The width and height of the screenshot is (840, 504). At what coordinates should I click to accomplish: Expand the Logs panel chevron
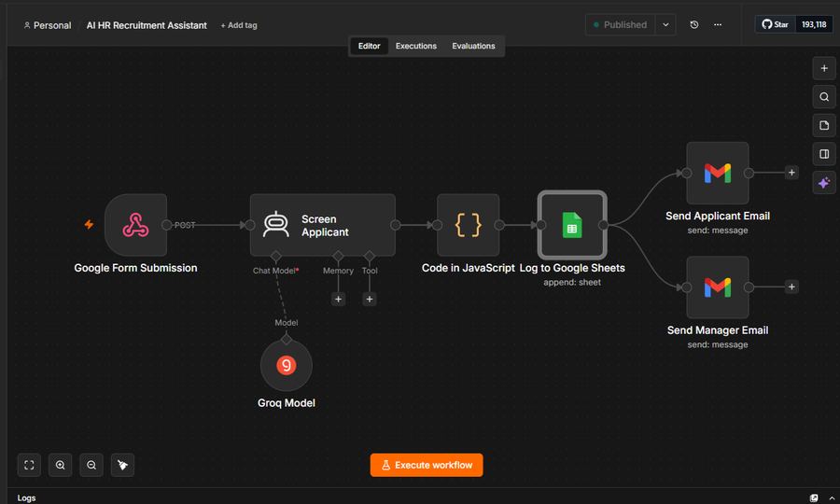[x=832, y=498]
